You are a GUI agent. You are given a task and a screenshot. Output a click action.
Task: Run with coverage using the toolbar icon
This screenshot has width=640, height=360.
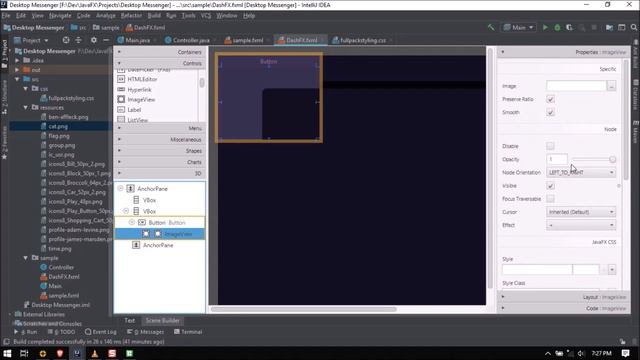pos(569,27)
